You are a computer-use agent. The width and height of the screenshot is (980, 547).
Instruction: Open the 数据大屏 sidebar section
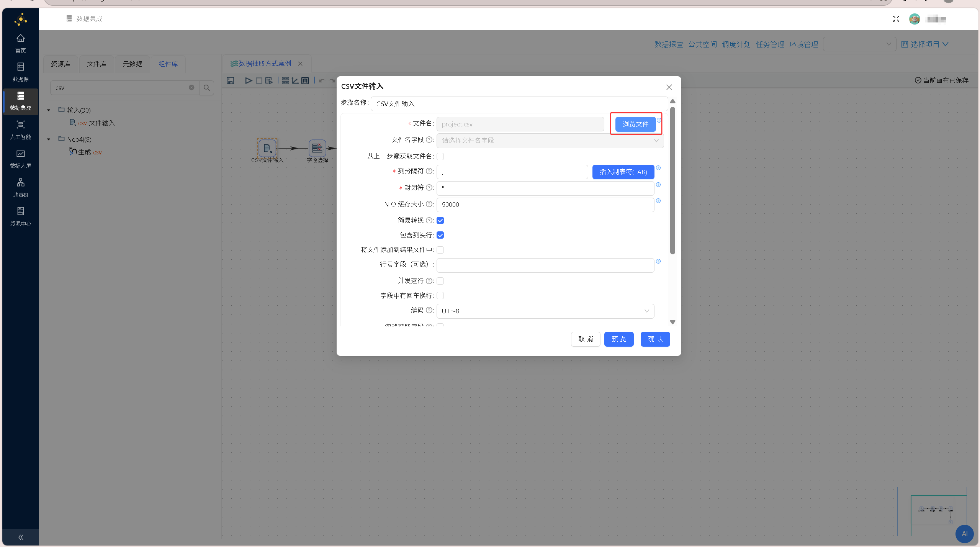21,159
